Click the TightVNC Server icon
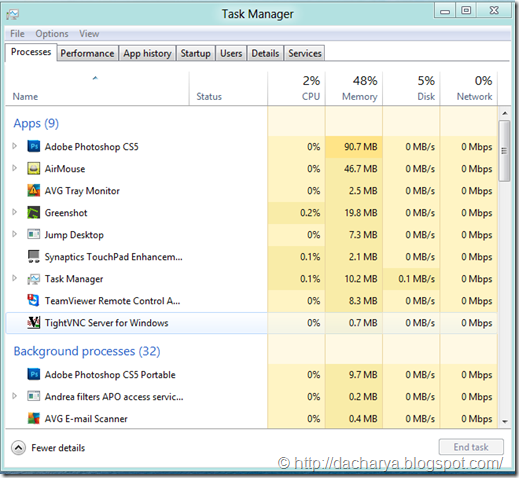 click(33, 323)
